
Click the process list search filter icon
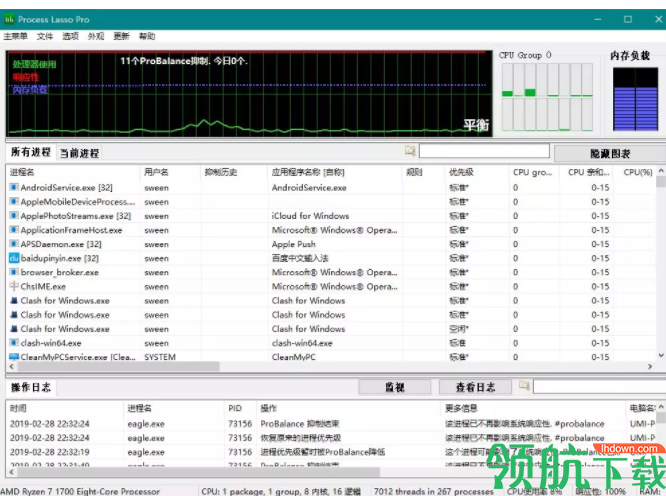pyautogui.click(x=410, y=151)
